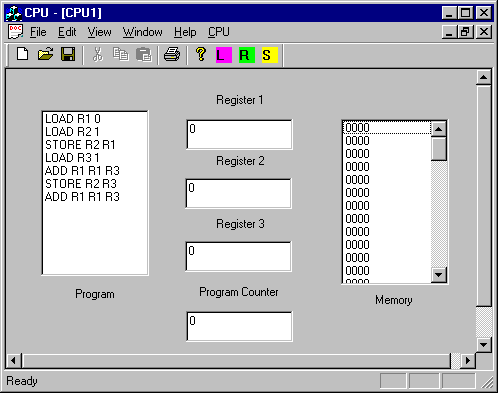The width and height of the screenshot is (498, 393).
Task: Open a file with the folder icon
Action: (45, 54)
